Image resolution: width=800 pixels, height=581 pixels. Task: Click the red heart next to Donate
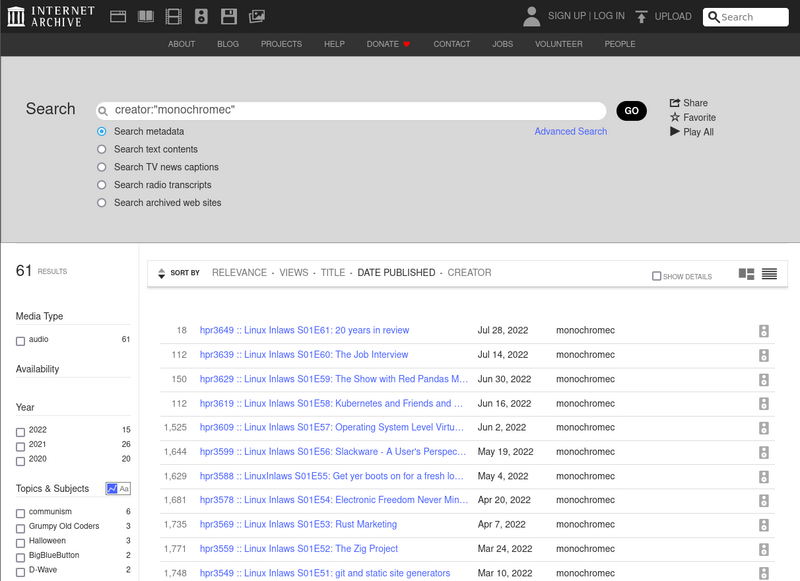point(407,44)
